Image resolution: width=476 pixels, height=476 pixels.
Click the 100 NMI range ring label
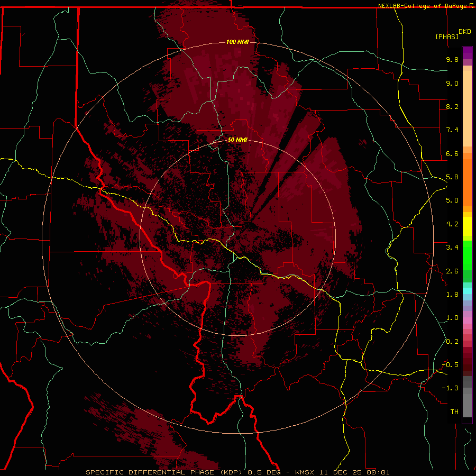click(x=237, y=42)
